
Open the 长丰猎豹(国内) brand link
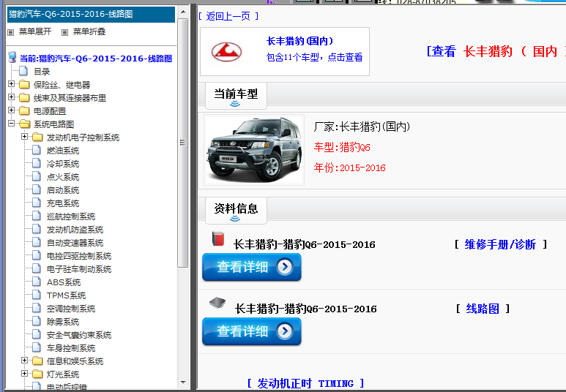click(x=299, y=41)
